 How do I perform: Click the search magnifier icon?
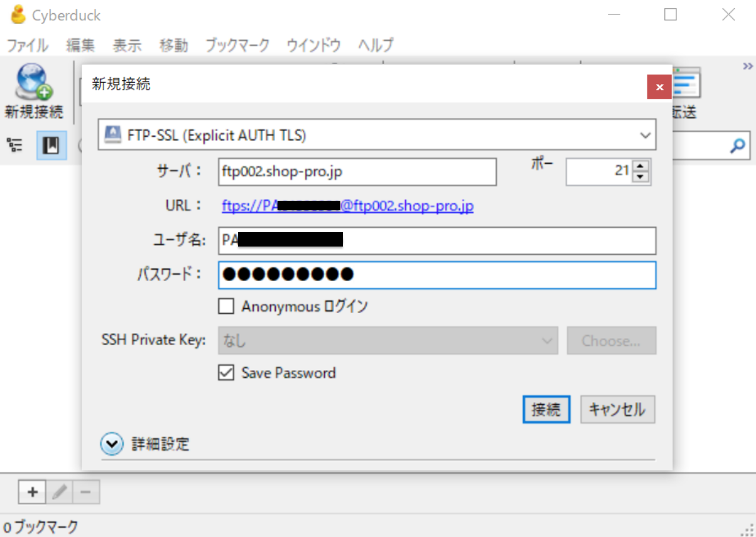pos(737,146)
